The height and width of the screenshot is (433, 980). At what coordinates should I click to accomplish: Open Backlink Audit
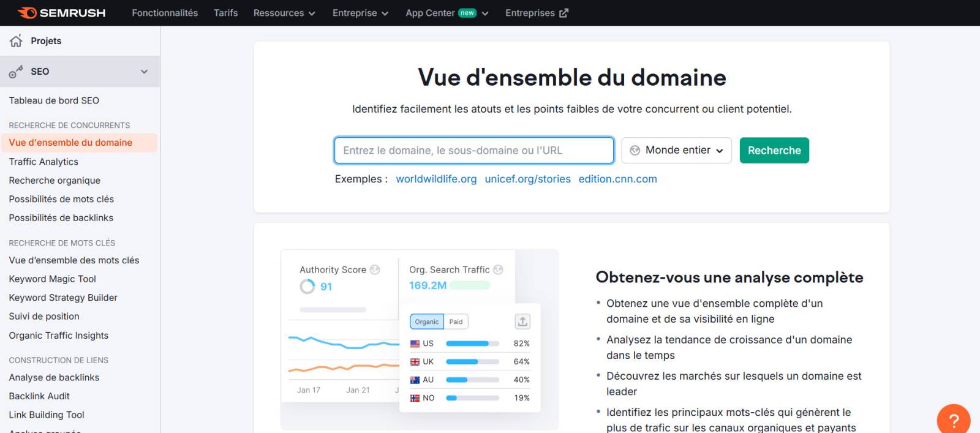click(39, 396)
